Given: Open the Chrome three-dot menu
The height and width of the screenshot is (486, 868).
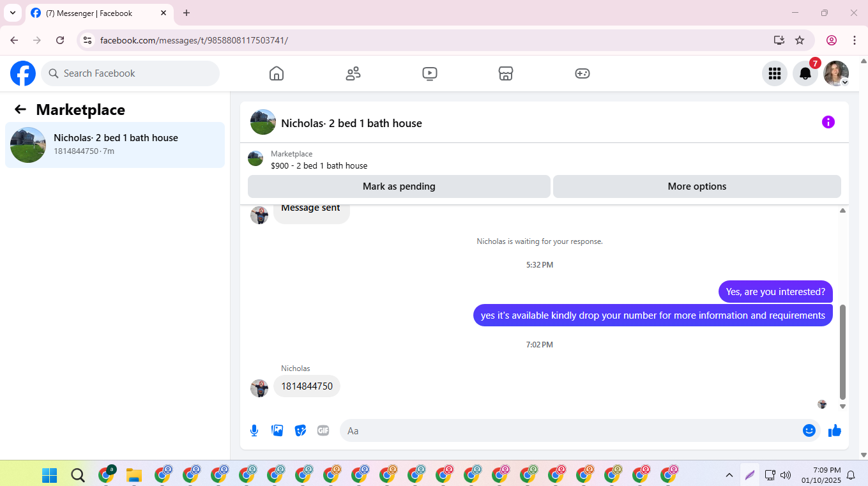Looking at the screenshot, I should [x=855, y=40].
